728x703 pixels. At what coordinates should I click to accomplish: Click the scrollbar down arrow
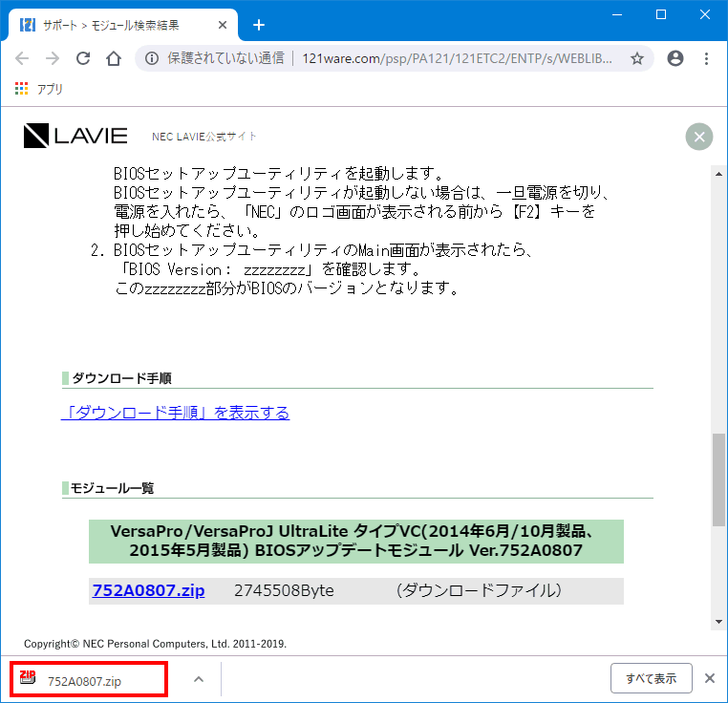[x=718, y=622]
